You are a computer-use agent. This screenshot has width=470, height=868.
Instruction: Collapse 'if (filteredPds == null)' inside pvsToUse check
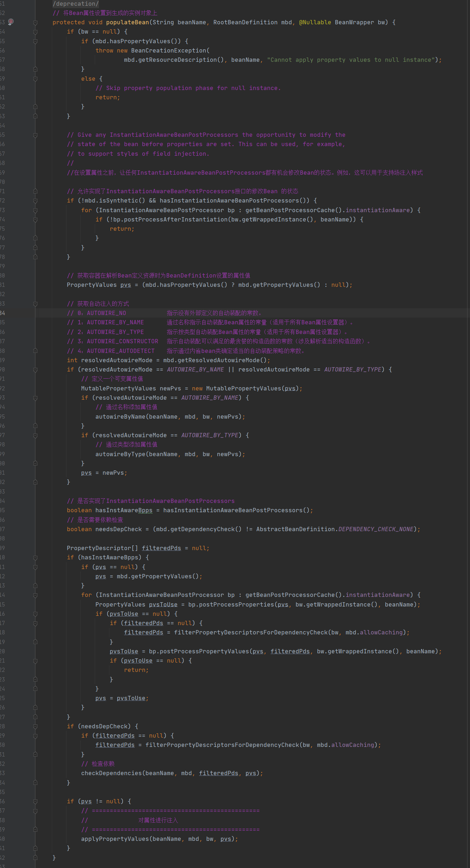click(x=35, y=623)
